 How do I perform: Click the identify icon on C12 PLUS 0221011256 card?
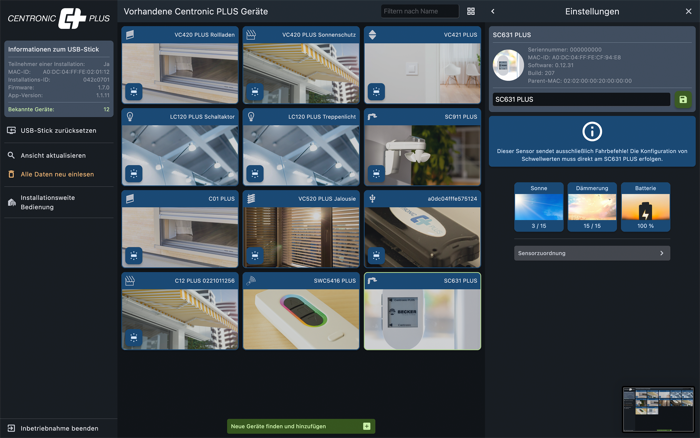(133, 338)
